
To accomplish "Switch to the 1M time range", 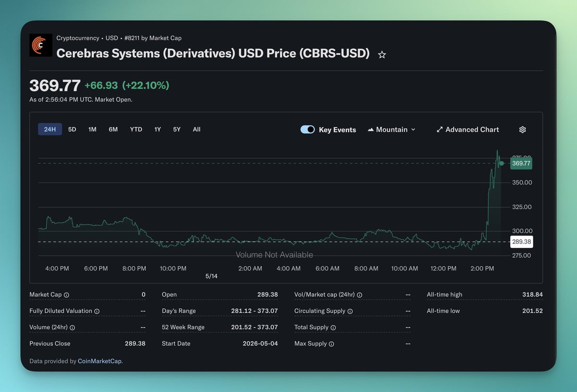I will pyautogui.click(x=92, y=129).
